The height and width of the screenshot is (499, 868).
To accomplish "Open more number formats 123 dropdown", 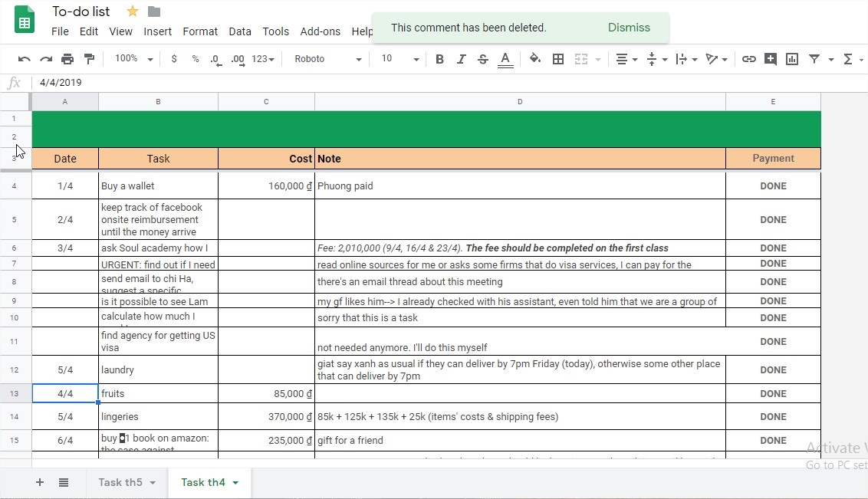I will (263, 59).
